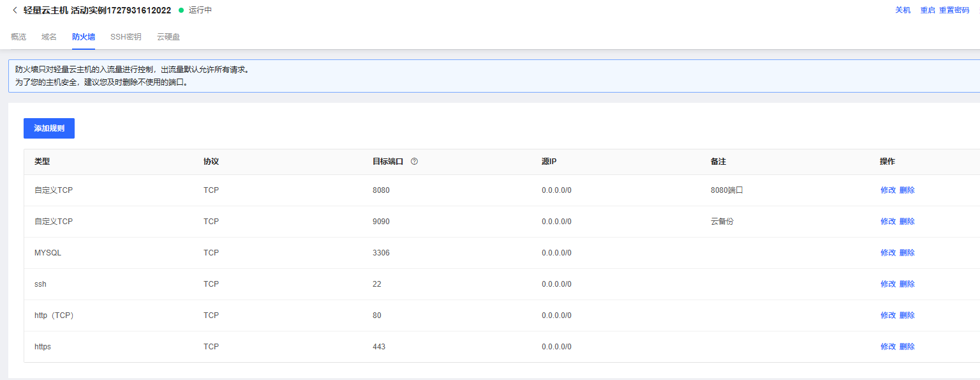Click port value 80 in the table
This screenshot has width=980, height=380.
377,315
